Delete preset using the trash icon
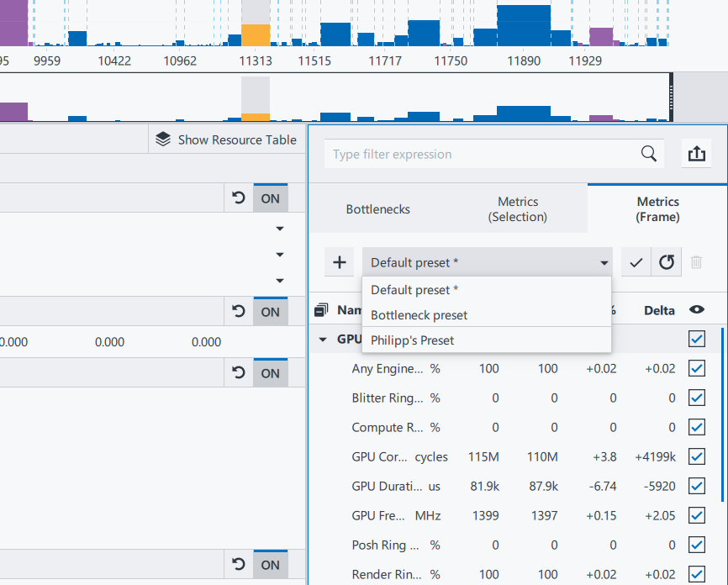This screenshot has width=728, height=585. point(696,262)
